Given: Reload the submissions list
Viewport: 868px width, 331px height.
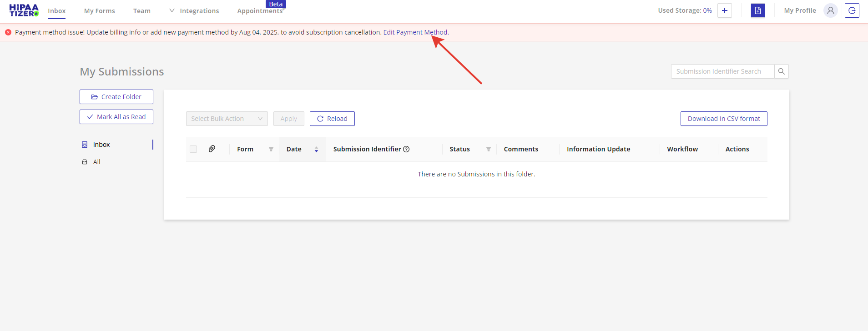Looking at the screenshot, I should click(x=332, y=119).
